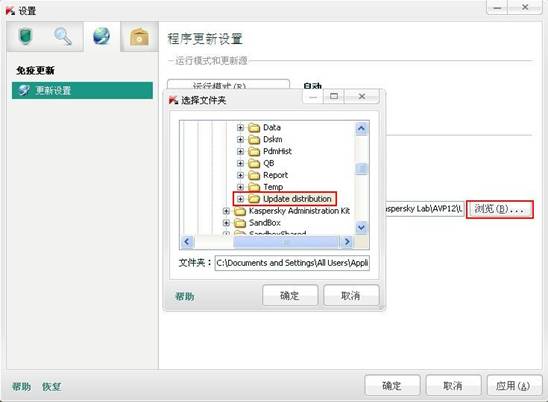Screen dimensions: 548x402
Task: Maximize the 选择文件夹 dialog
Action: [334, 97]
